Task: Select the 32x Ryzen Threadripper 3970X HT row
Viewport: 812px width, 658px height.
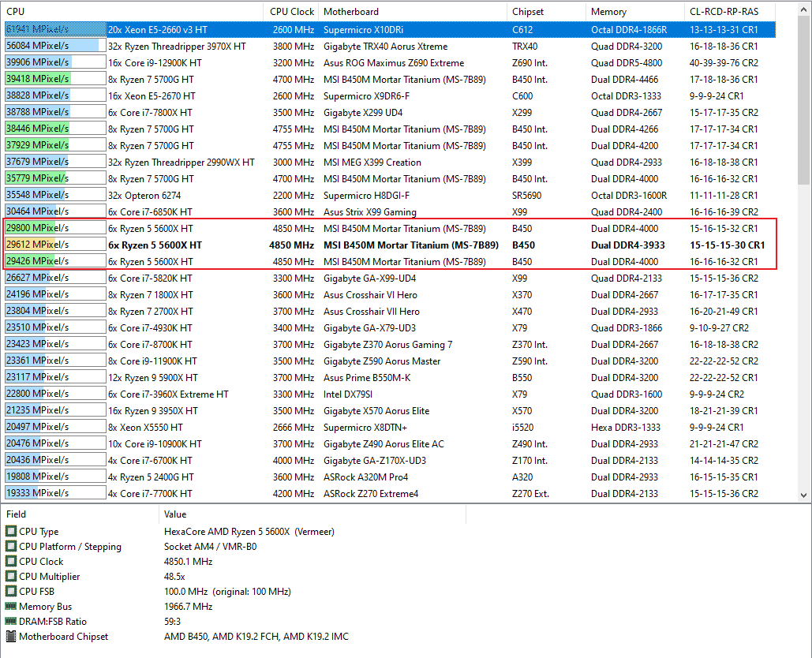Action: point(390,46)
